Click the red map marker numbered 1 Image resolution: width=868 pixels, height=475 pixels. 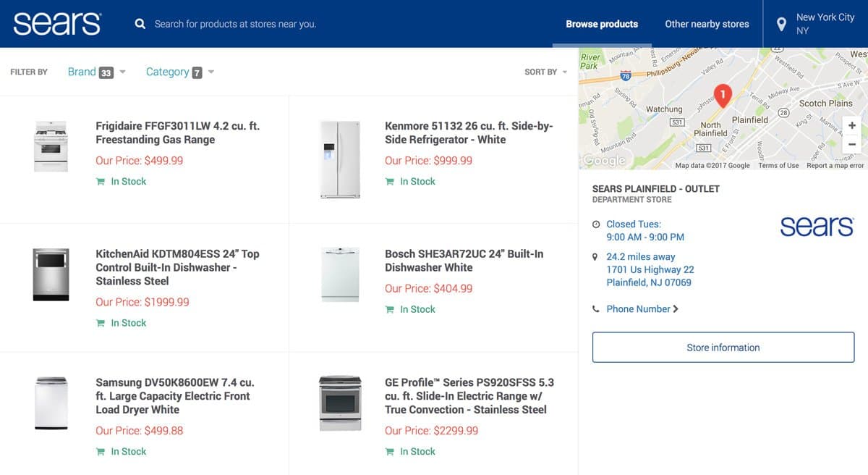coord(723,95)
